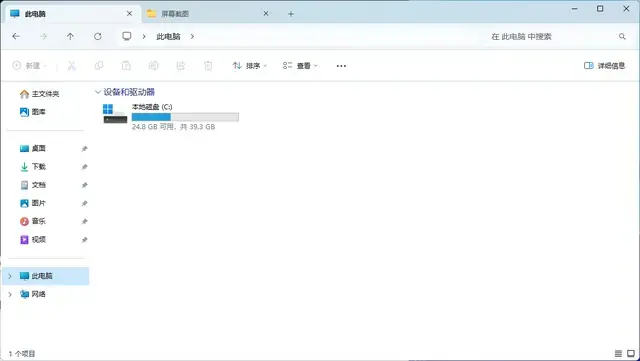Click the C: drive usage bar
This screenshot has height=361, width=640.
point(185,117)
